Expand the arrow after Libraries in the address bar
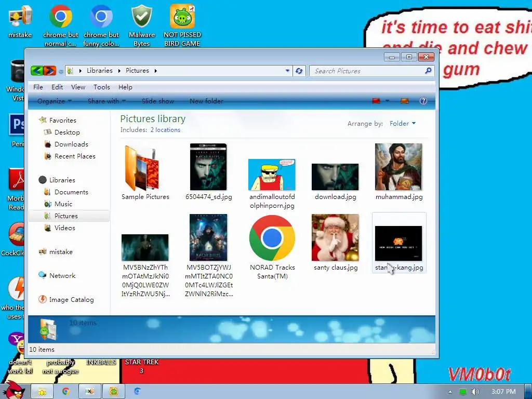532x399 pixels. pos(119,71)
